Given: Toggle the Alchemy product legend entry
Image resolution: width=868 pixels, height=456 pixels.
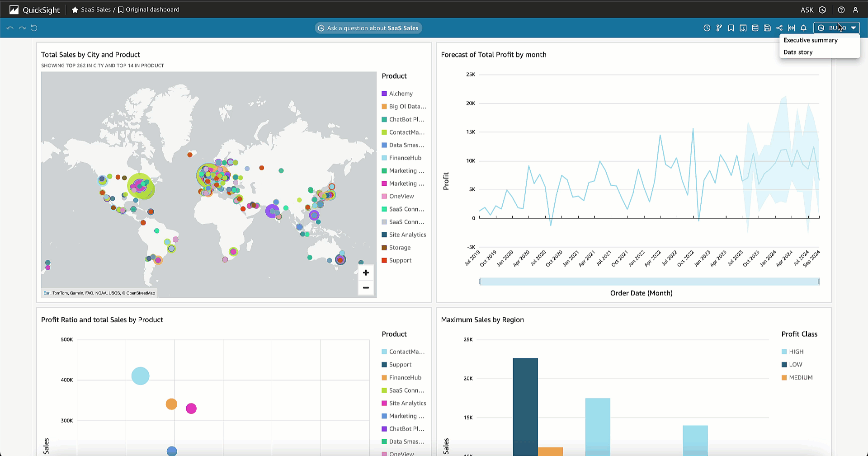Looking at the screenshot, I should point(401,94).
